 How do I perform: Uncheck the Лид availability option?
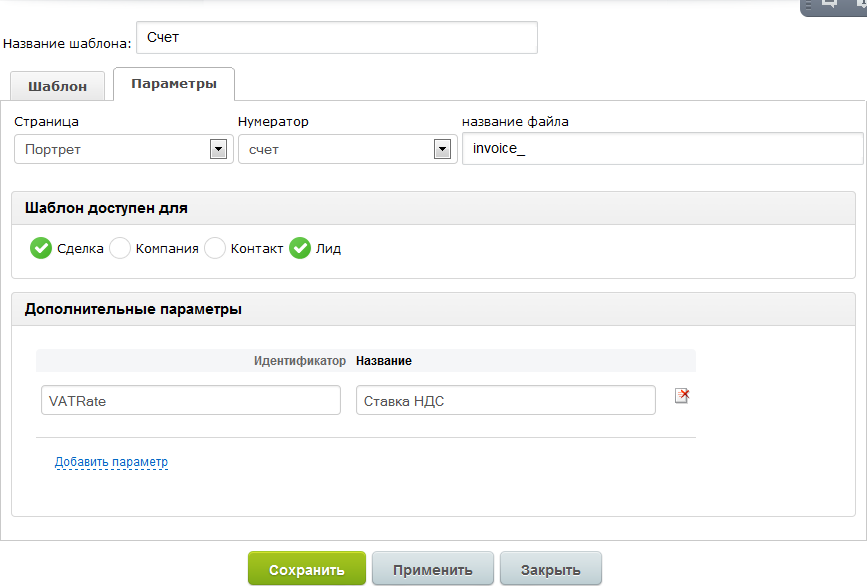(299, 249)
